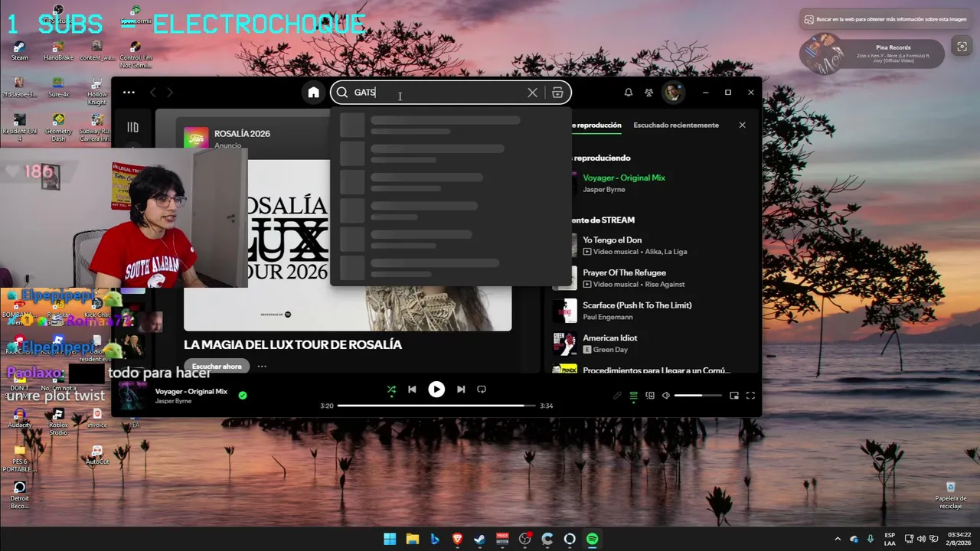Screen dimensions: 980x551
Task: Open the taskbar clock and date
Action: [960, 539]
